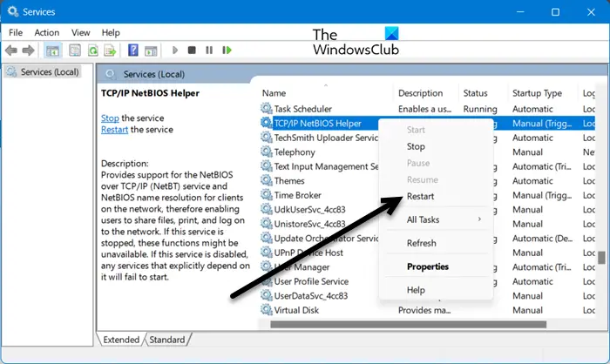Switch to the Standard tab

tap(167, 340)
